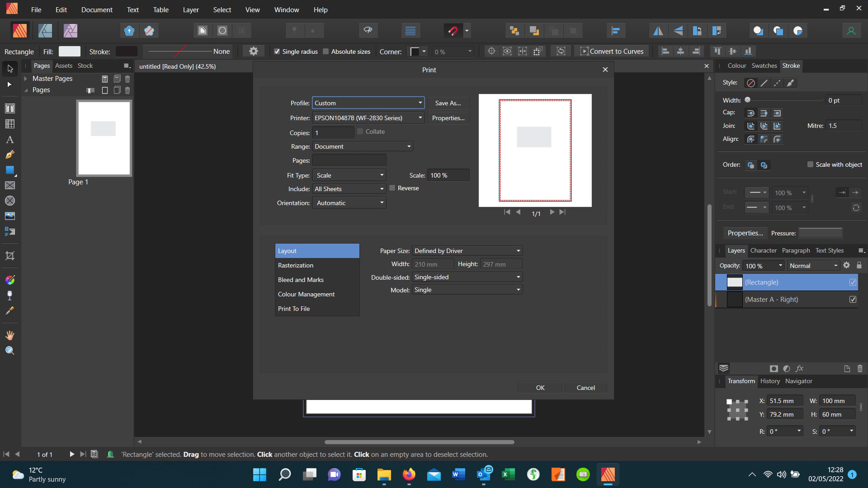Select the Move tool arrow
The width and height of the screenshot is (868, 488).
tap(10, 69)
